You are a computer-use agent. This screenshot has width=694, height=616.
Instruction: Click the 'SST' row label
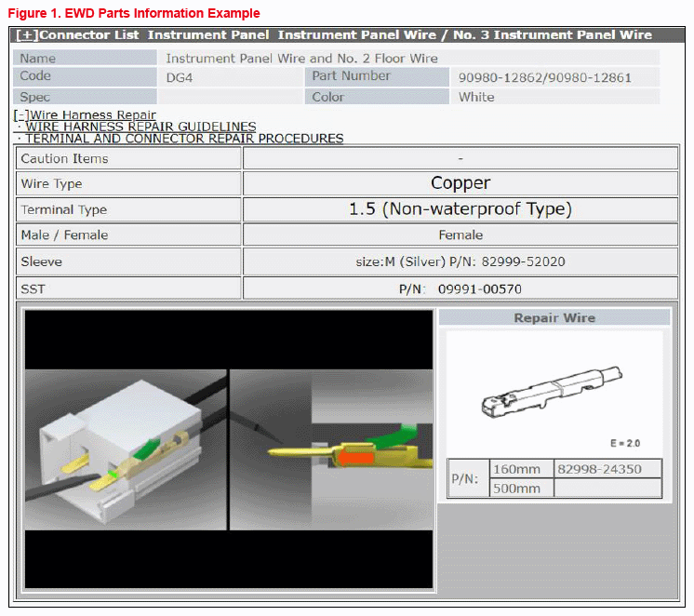pyautogui.click(x=128, y=288)
